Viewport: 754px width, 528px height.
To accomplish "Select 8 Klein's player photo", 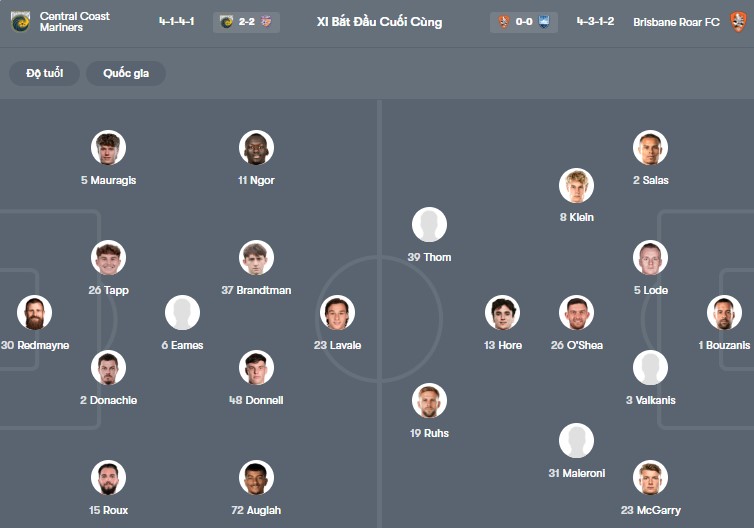I will (x=576, y=185).
